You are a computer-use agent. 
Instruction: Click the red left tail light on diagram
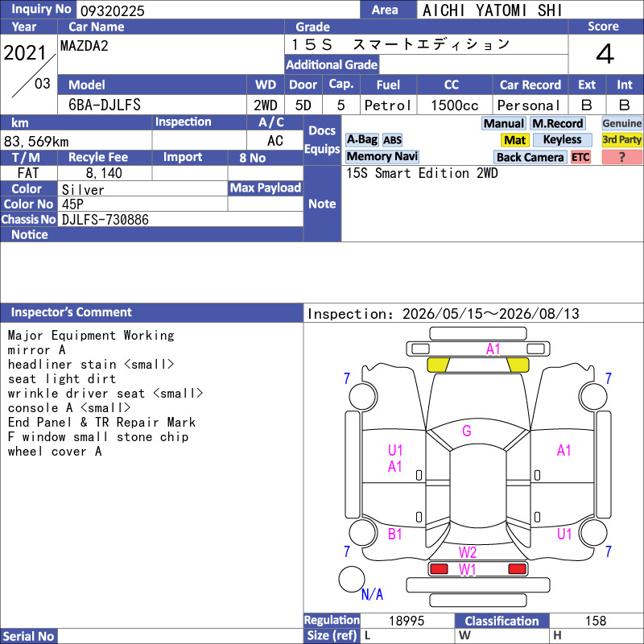click(439, 569)
